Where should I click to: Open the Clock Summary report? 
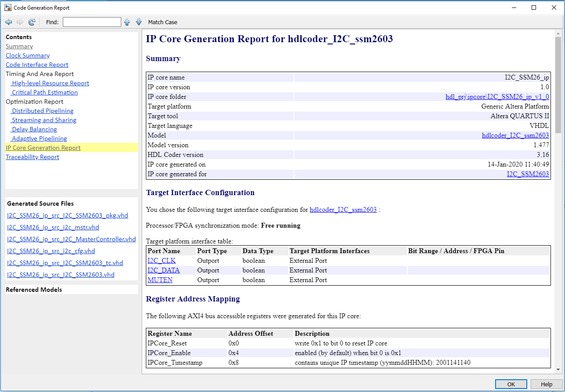[x=28, y=55]
